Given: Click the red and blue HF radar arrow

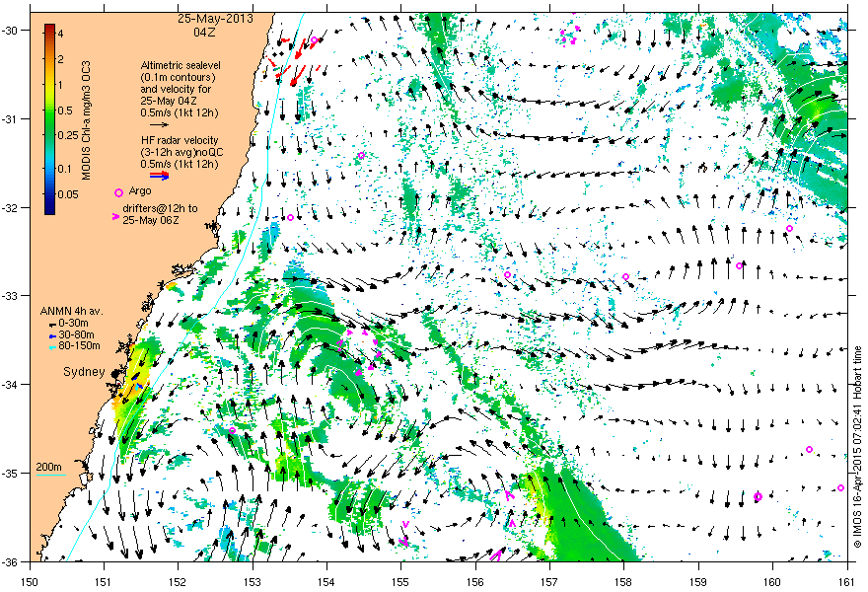Looking at the screenshot, I should tap(160, 176).
